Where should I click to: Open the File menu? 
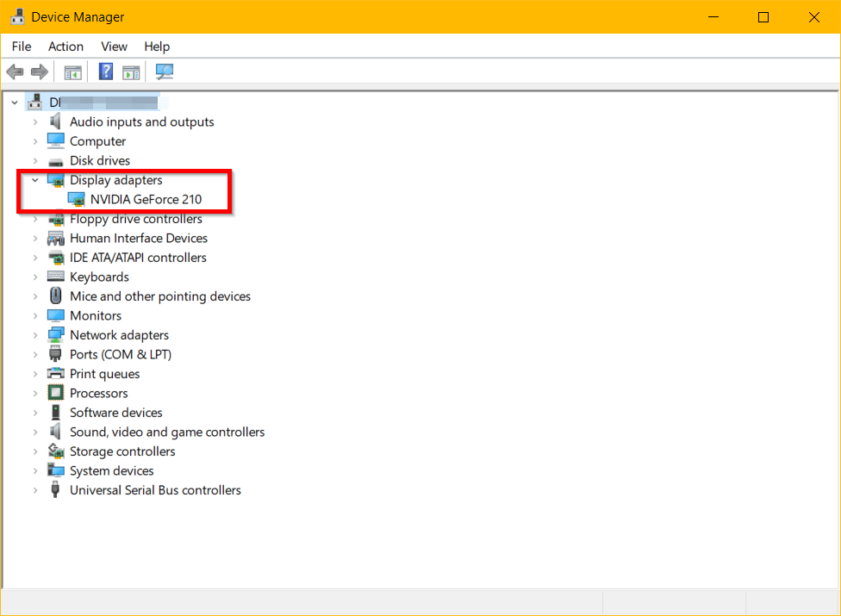click(21, 47)
